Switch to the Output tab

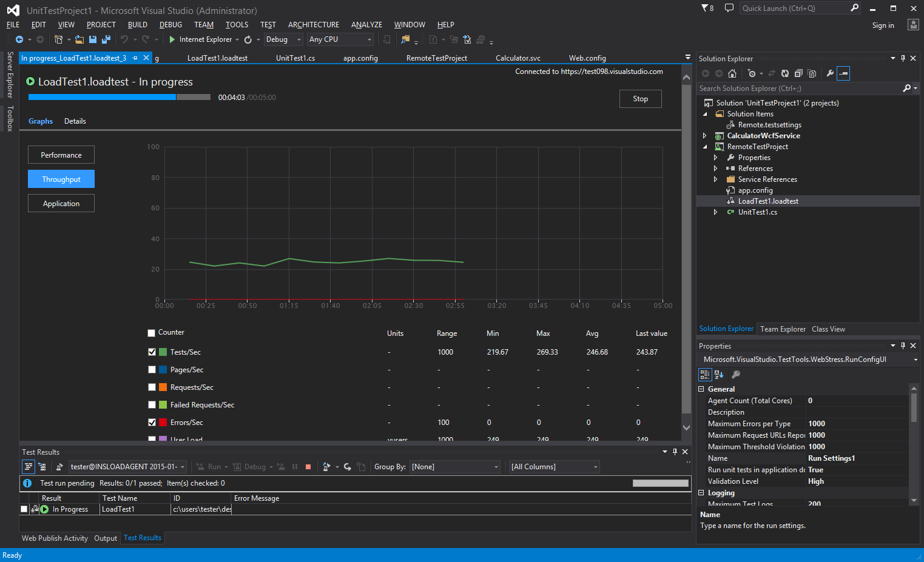pos(106,538)
